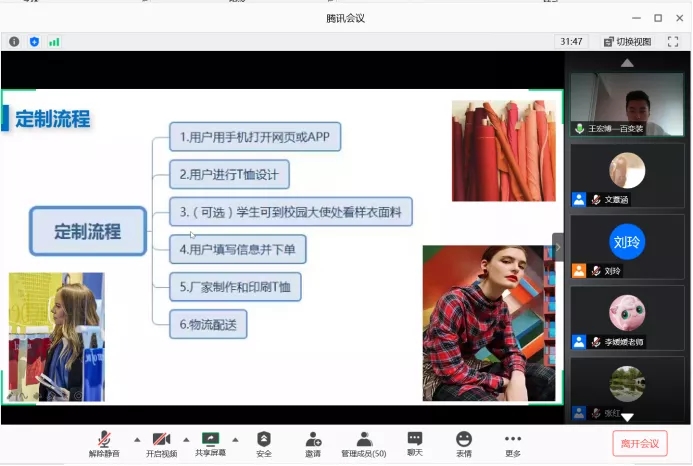Click 切换视图 to switch view layout
Screen dimensions: 693x466
(627, 42)
